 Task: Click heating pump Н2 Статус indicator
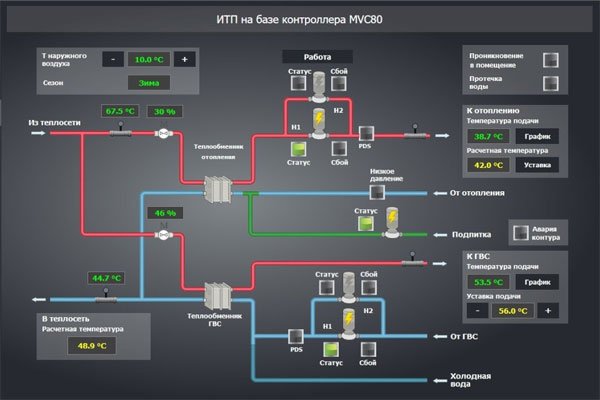[298, 83]
